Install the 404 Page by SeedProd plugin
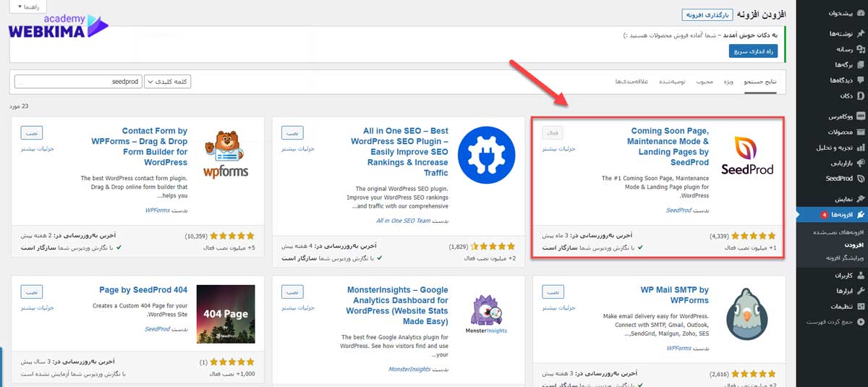The height and width of the screenshot is (387, 868). (32, 292)
